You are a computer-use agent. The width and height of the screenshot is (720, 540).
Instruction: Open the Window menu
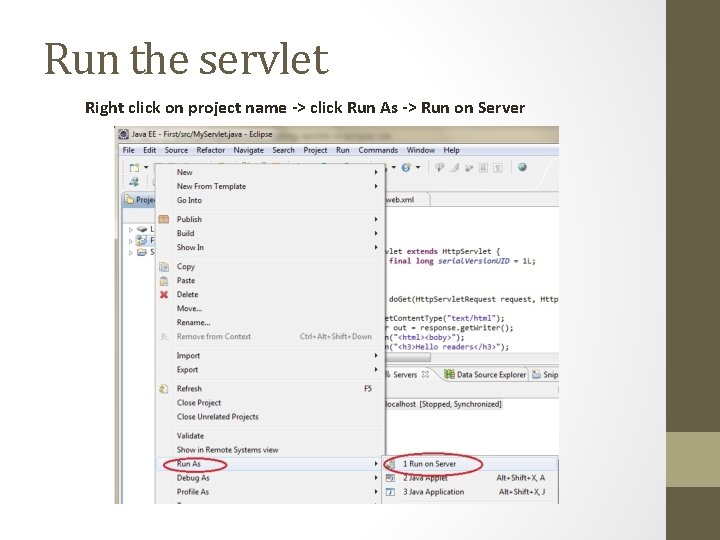[x=421, y=150]
